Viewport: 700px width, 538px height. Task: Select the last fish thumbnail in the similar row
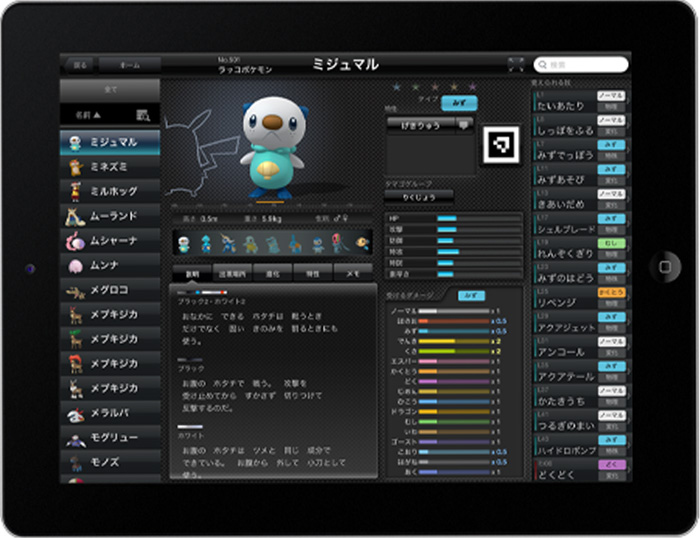(362, 243)
